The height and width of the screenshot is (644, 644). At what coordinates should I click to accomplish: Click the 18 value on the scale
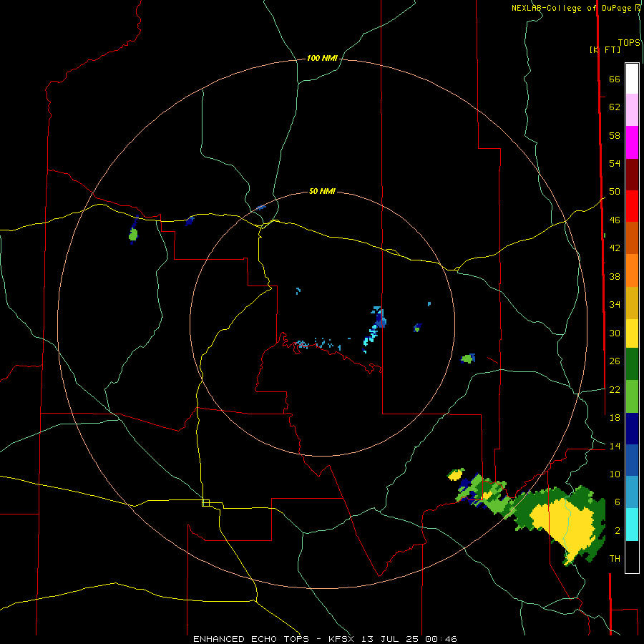(x=615, y=418)
